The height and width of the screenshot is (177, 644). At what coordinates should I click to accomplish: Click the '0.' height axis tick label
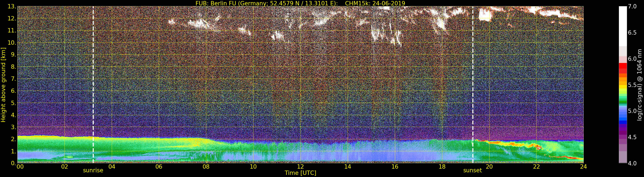13,163
